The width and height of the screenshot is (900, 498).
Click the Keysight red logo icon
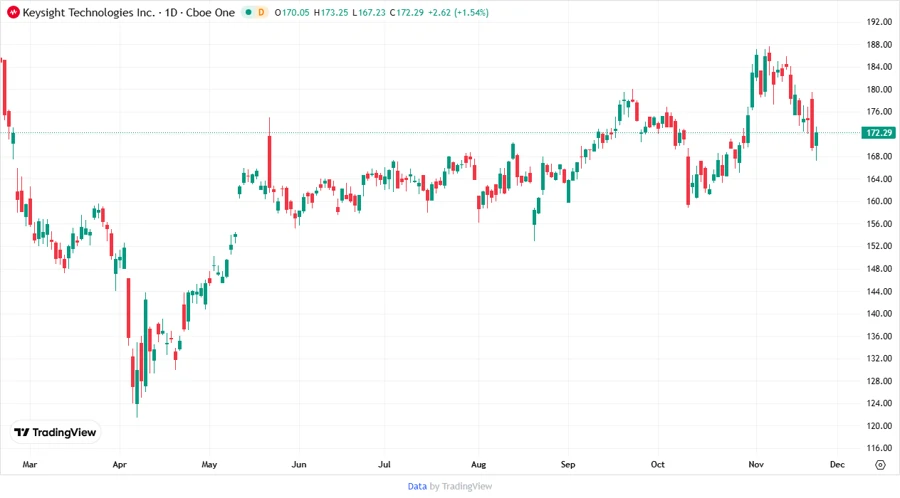[13, 12]
